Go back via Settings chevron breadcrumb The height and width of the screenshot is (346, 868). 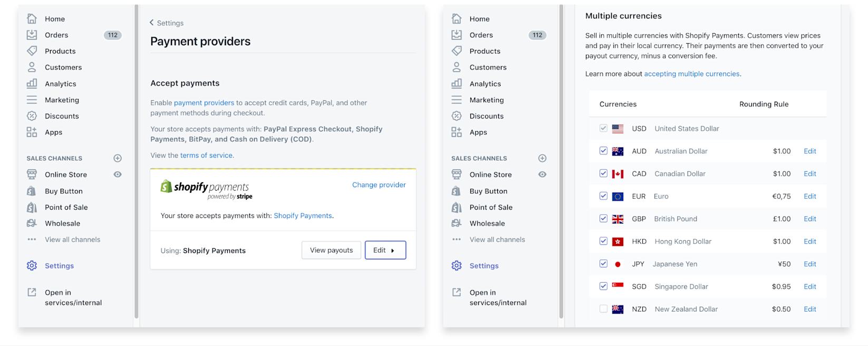[x=167, y=23]
